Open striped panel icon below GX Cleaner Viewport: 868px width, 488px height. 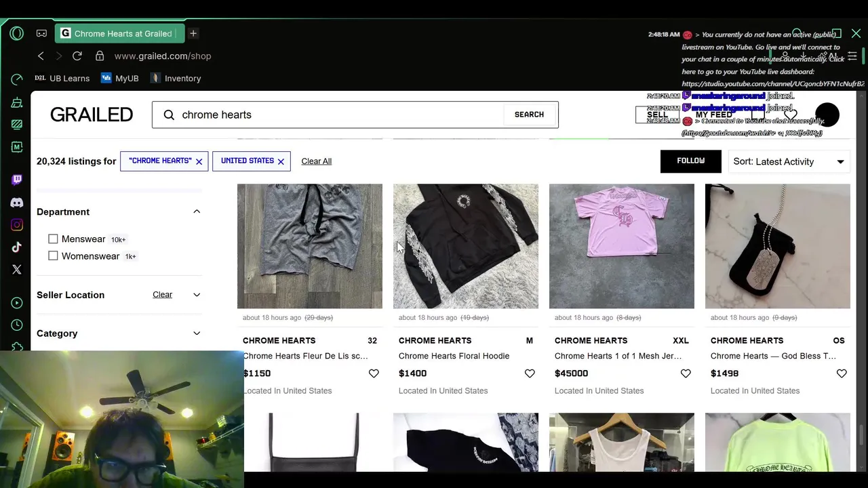(x=17, y=125)
